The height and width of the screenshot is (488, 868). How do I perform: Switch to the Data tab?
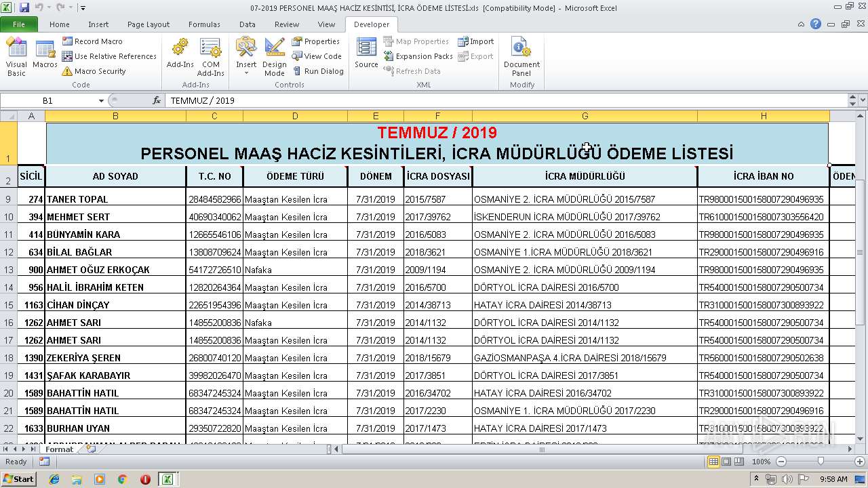(x=248, y=24)
